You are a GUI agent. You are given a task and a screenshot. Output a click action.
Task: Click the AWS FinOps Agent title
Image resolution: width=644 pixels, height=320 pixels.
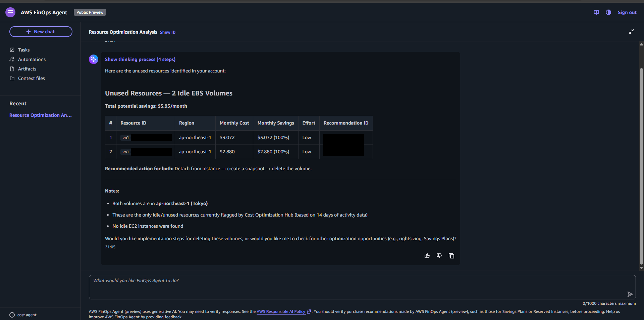(x=44, y=12)
